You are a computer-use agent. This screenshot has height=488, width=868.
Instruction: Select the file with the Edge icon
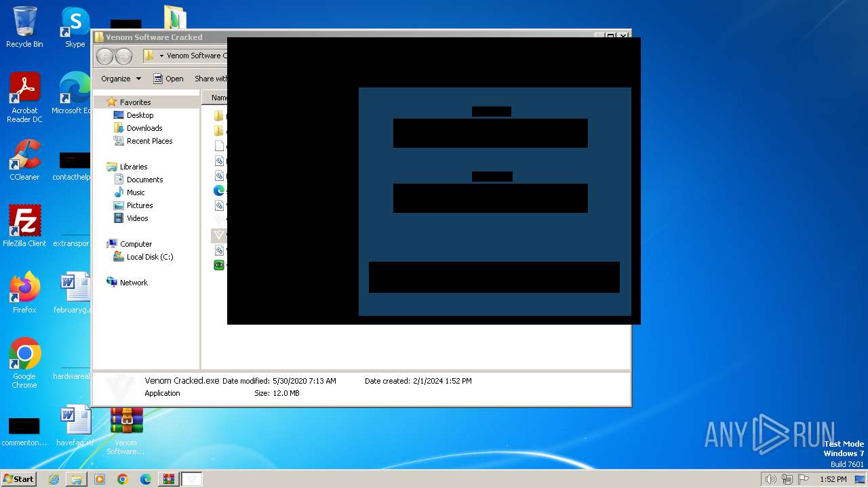click(219, 190)
